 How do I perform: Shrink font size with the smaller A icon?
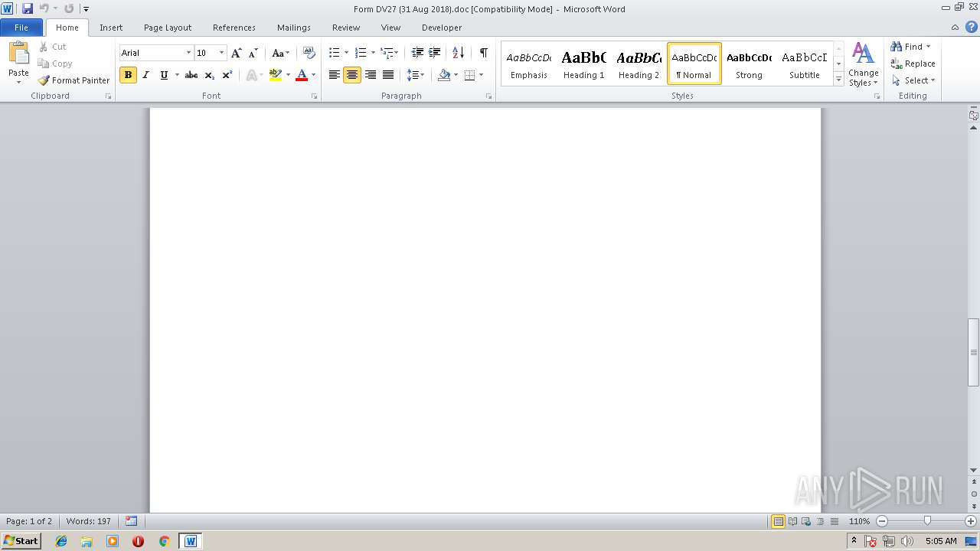[x=253, y=53]
